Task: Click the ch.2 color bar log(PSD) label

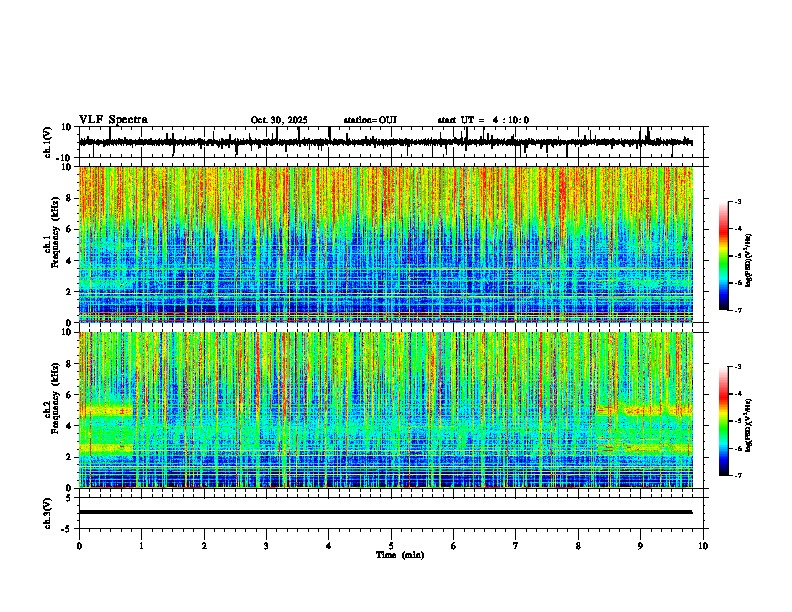Action: pos(749,425)
